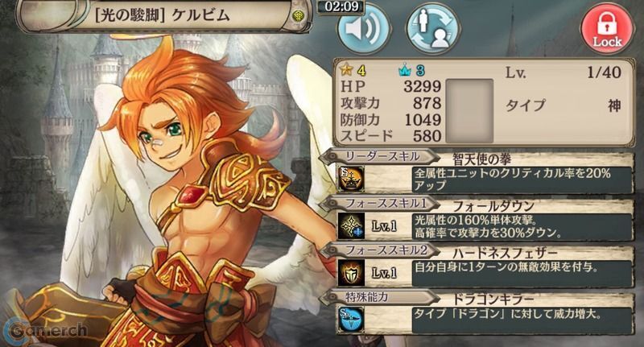Tap the blue crown rank icon
Image resolution: width=644 pixels, height=347 pixels.
405,71
